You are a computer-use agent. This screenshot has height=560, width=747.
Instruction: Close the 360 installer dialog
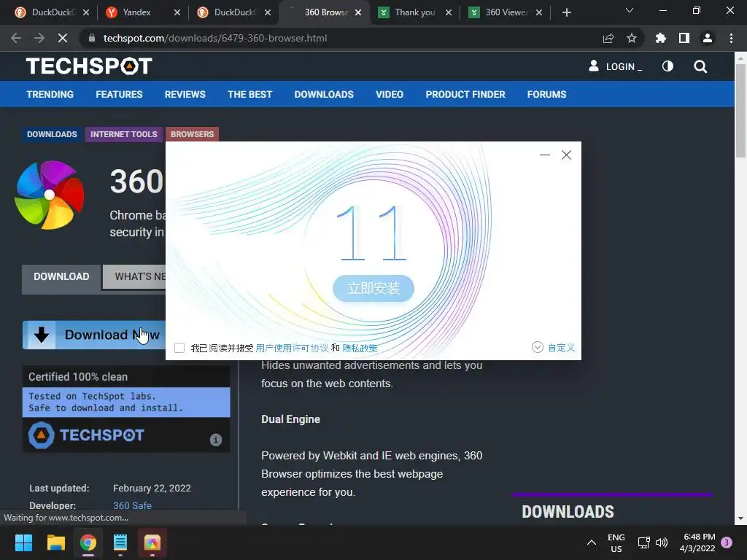pos(566,155)
